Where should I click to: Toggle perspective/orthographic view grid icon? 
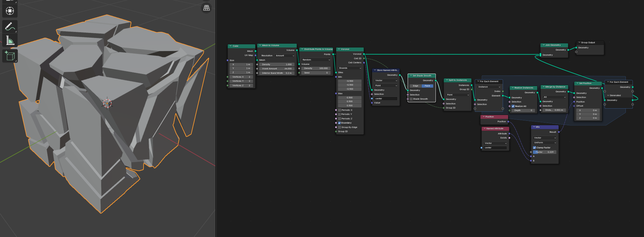(207, 8)
